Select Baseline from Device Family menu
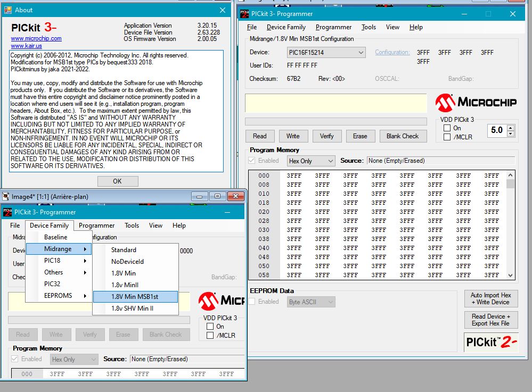532x392 pixels. point(59,237)
